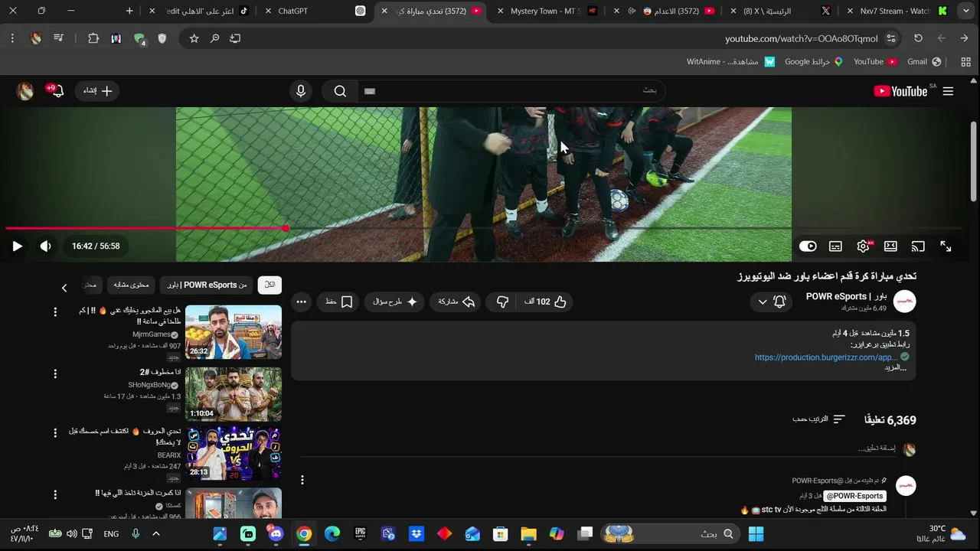Screen dimensions: 980x551
Task: Open options for pinned POWR-Esports comment
Action: click(x=302, y=480)
